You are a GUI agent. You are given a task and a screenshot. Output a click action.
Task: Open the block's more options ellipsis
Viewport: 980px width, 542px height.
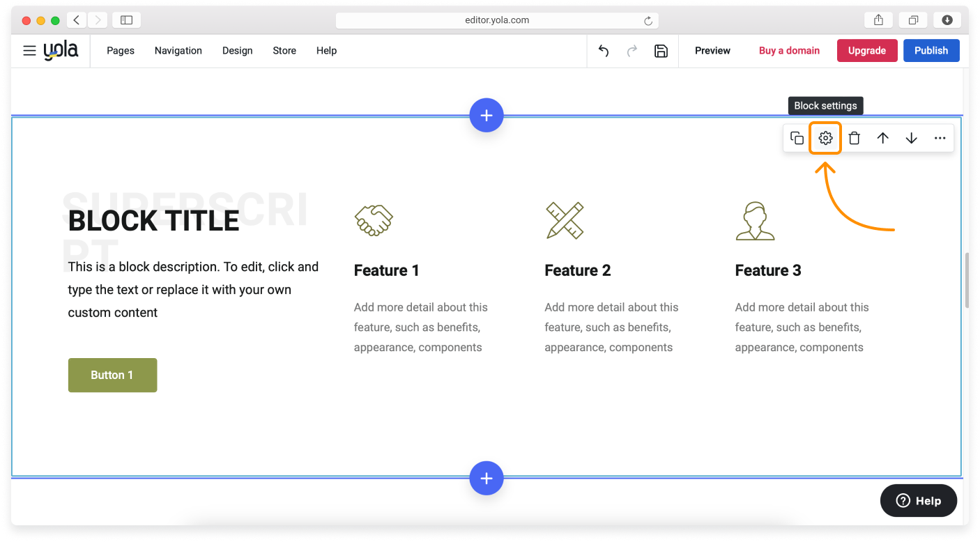pyautogui.click(x=940, y=138)
